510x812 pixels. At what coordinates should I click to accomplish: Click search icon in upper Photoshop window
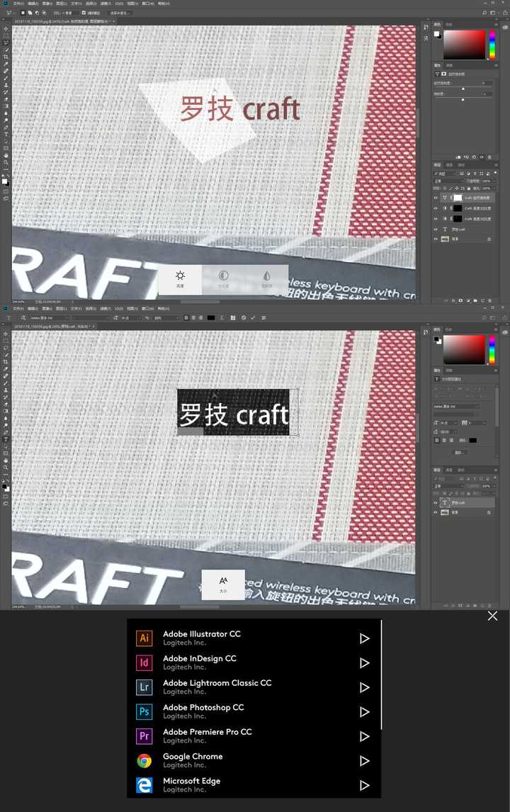484,13
